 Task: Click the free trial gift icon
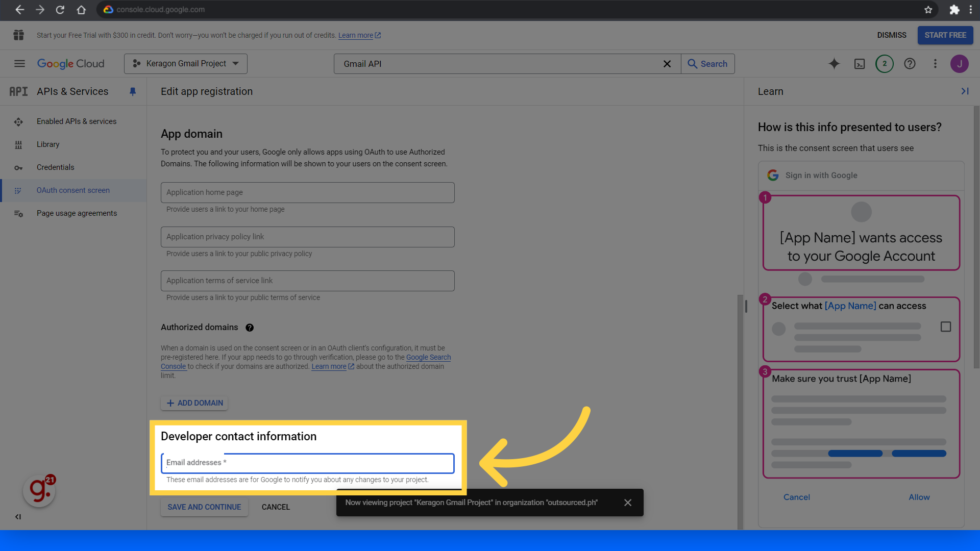coord(19,35)
